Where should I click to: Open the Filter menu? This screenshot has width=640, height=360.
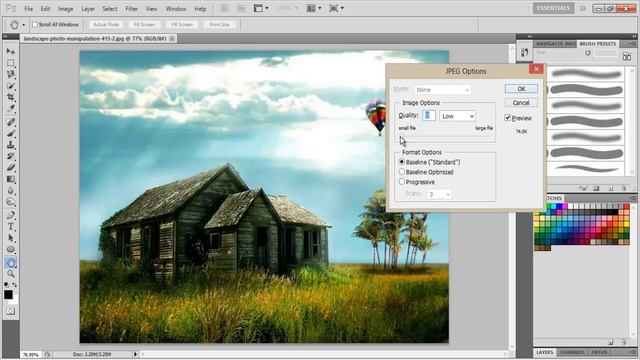pyautogui.click(x=131, y=9)
